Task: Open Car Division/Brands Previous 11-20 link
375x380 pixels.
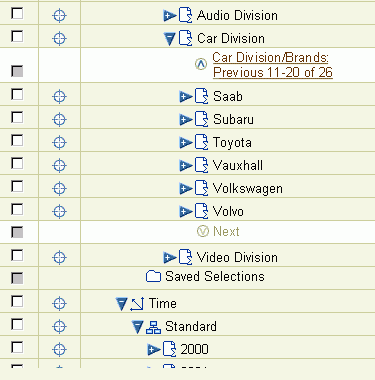Action: [273, 65]
